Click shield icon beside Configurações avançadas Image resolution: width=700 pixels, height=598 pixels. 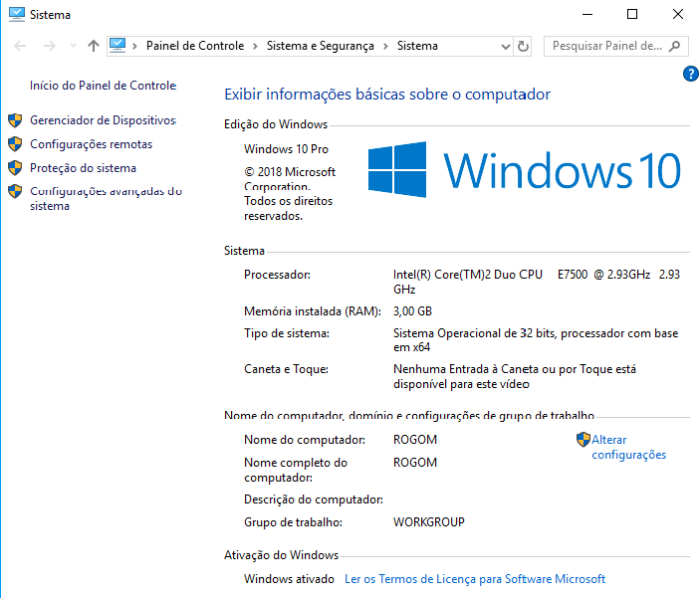tap(15, 191)
